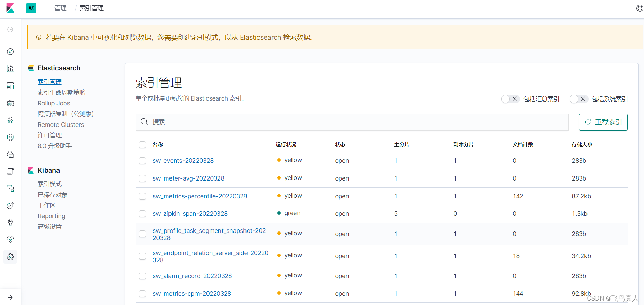Check the sw_metrics-cpm-20220328 row checkbox
This screenshot has height=305, width=644.
coord(142,294)
